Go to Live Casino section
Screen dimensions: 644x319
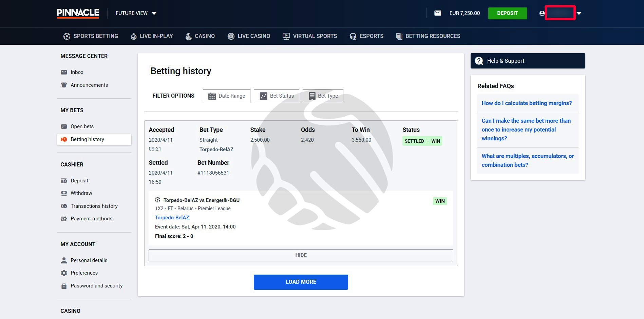249,36
